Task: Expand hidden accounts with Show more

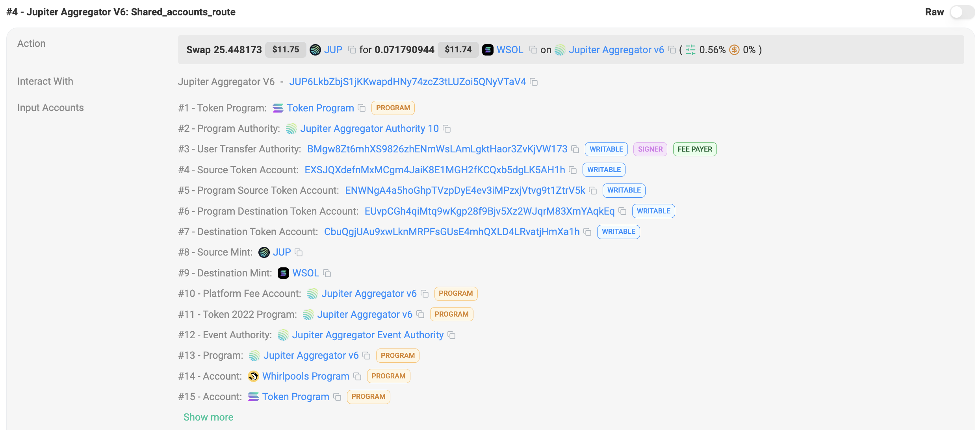Action: click(x=208, y=417)
